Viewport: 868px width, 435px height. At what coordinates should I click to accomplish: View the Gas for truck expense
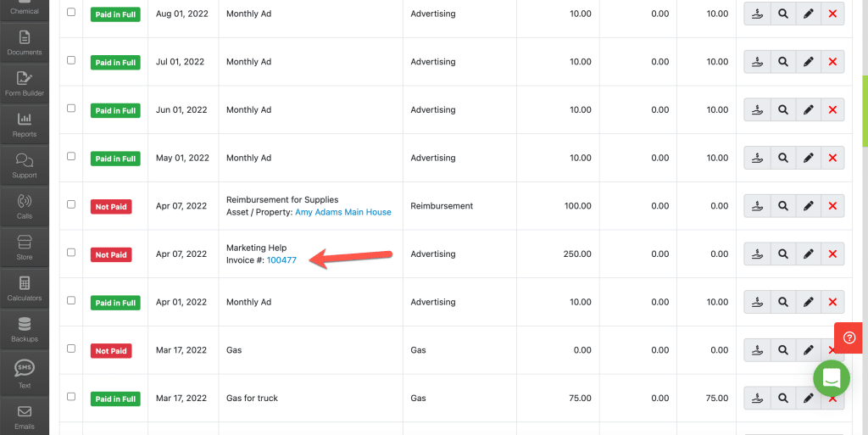point(782,398)
